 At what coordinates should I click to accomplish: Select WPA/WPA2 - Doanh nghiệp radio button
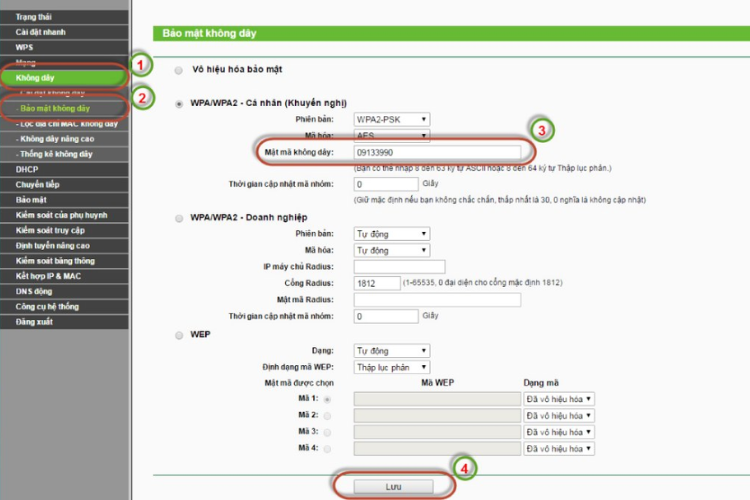(179, 218)
